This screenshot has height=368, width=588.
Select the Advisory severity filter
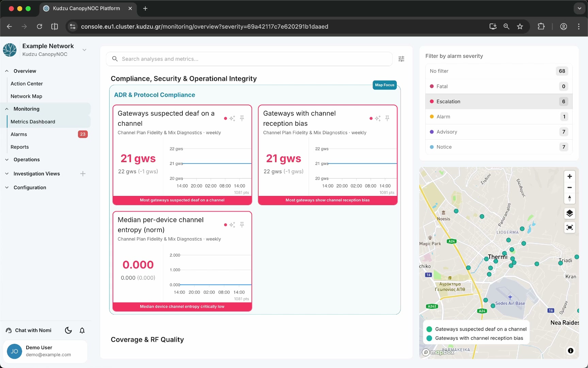[x=499, y=132]
